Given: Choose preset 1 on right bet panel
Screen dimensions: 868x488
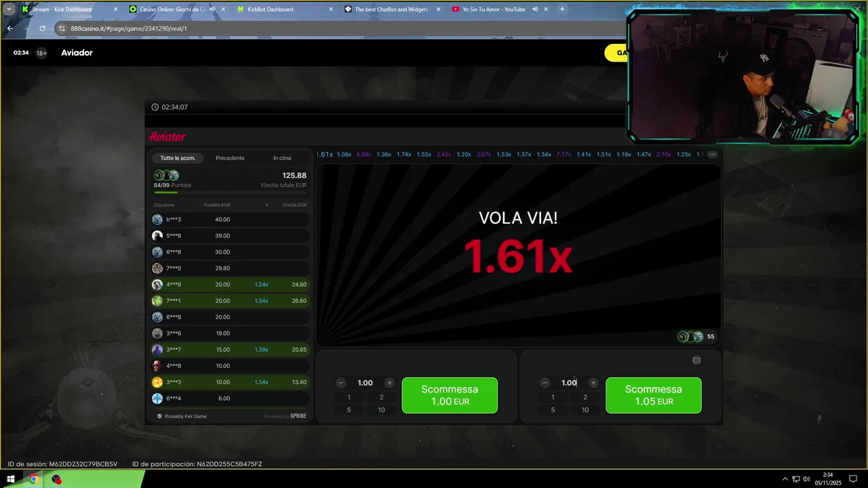Looking at the screenshot, I should coord(553,397).
